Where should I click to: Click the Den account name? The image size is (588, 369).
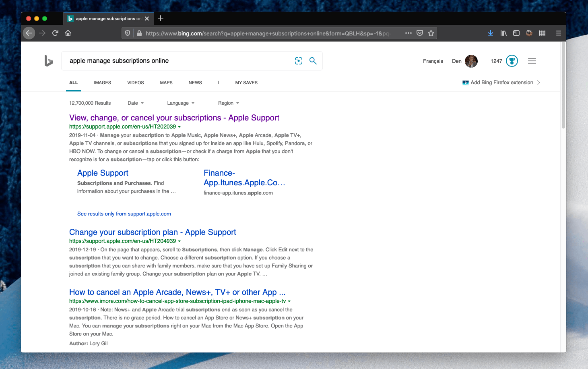(x=457, y=61)
